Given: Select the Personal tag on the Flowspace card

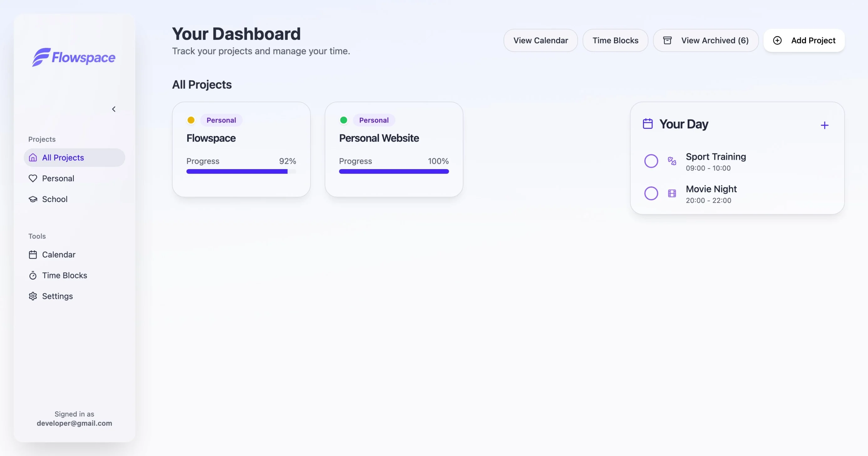Looking at the screenshot, I should [221, 120].
